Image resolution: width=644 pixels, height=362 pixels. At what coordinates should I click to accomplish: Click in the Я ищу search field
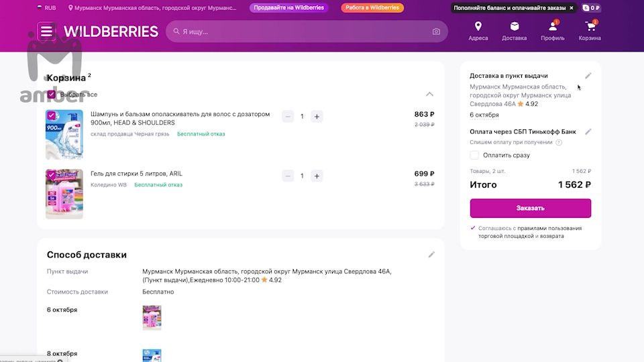click(302, 32)
